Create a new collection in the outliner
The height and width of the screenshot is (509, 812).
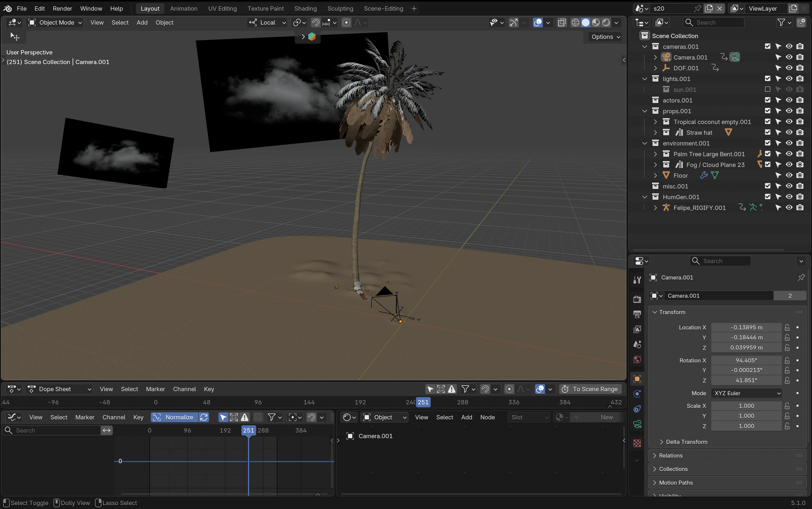(801, 22)
